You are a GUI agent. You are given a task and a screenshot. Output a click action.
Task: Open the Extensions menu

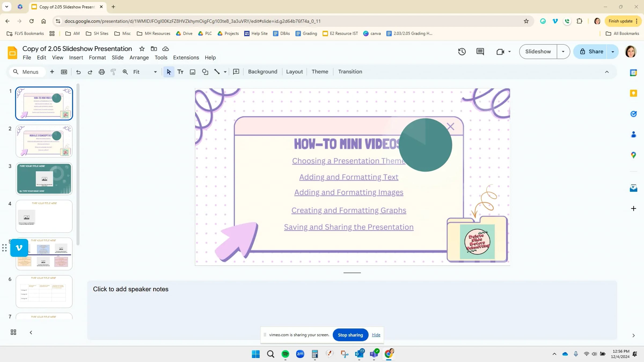point(186,57)
